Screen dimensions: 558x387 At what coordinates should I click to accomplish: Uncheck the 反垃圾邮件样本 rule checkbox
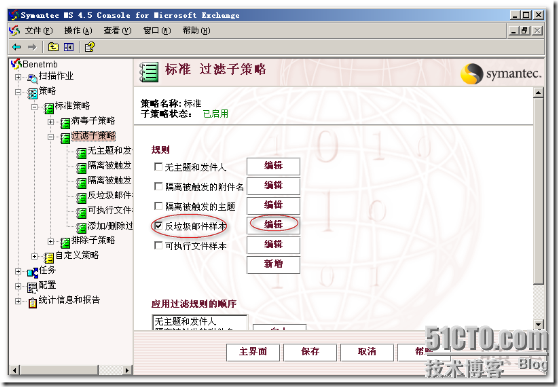point(158,226)
